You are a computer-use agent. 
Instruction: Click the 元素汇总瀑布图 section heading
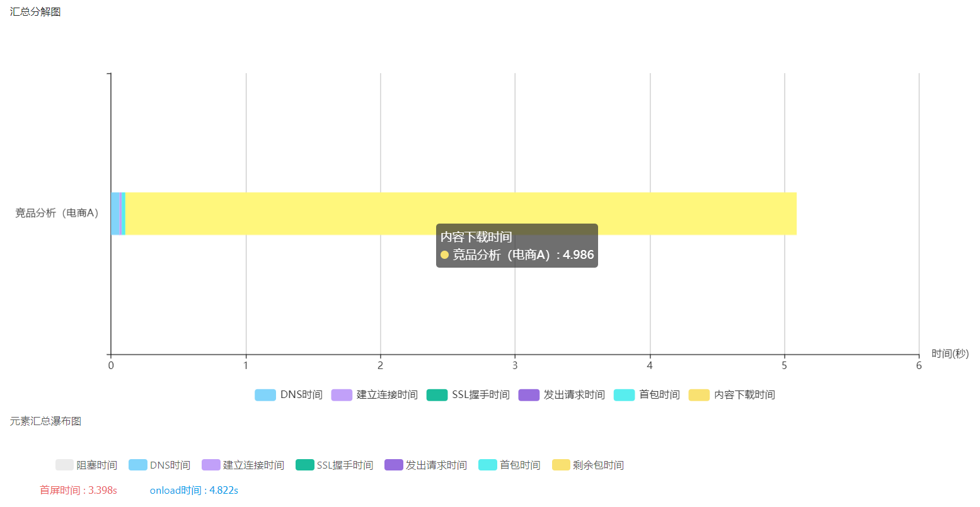click(45, 421)
